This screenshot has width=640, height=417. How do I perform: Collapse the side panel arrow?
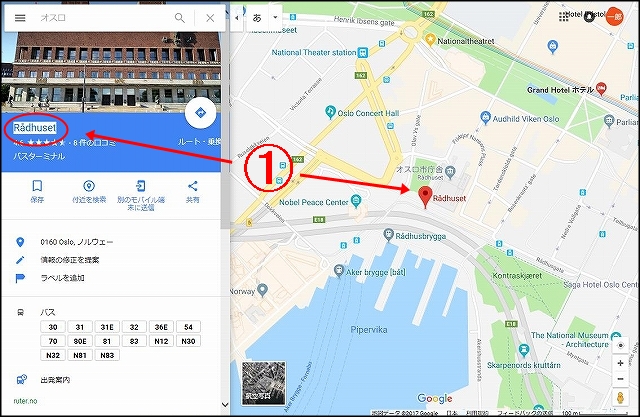click(237, 18)
